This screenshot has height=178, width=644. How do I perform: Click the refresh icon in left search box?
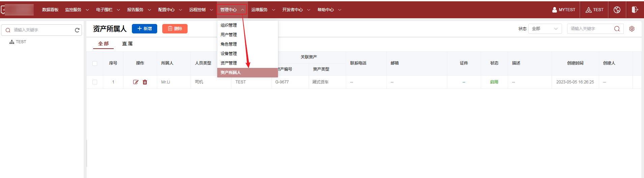77,30
